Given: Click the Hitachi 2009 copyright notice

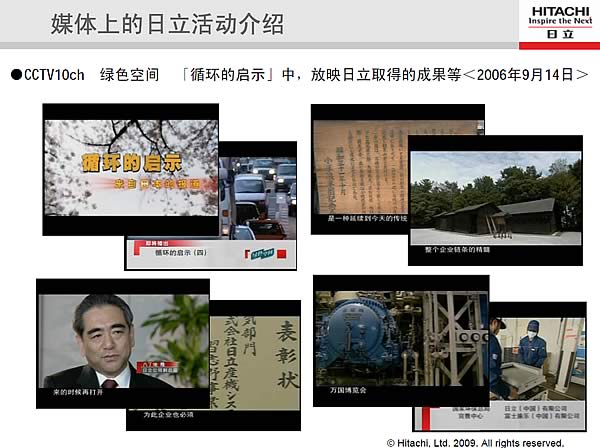Looking at the screenshot, I should tap(475, 443).
